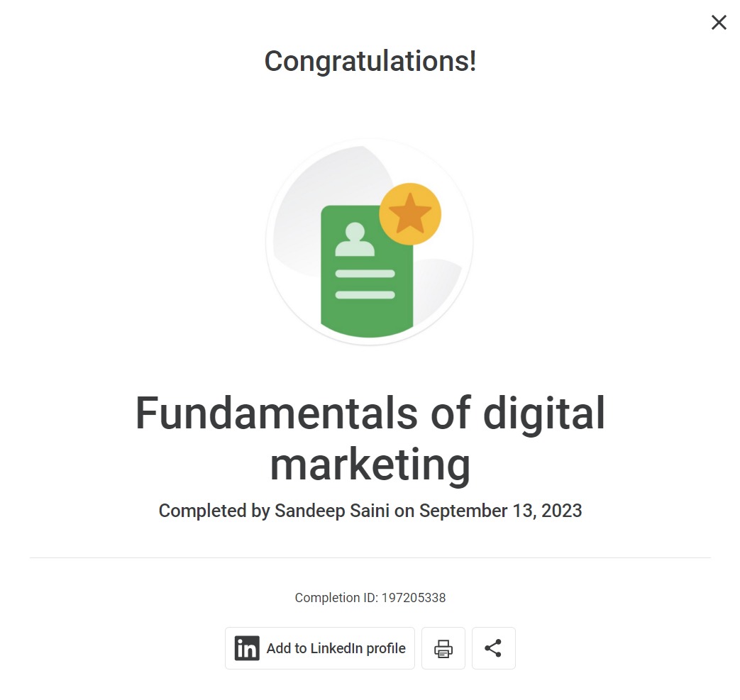Click the LinkedIn "in" logo
This screenshot has width=740, height=700.
point(247,648)
